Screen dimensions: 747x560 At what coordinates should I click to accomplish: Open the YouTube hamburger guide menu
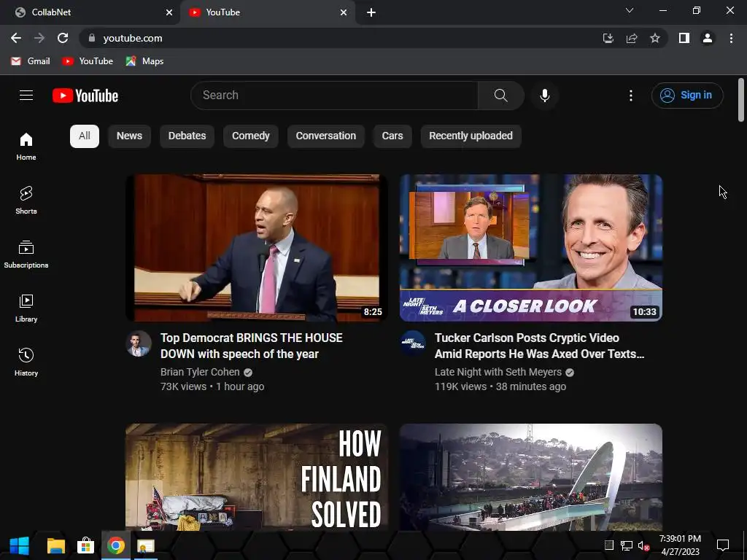[26, 96]
